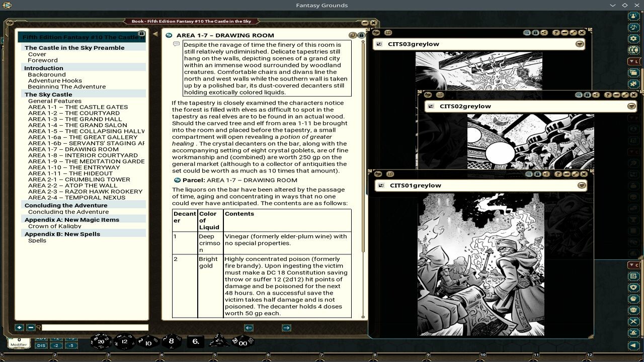The image size is (644, 362).
Task: Lock the CITS03greylow image window
Action: 536,32
